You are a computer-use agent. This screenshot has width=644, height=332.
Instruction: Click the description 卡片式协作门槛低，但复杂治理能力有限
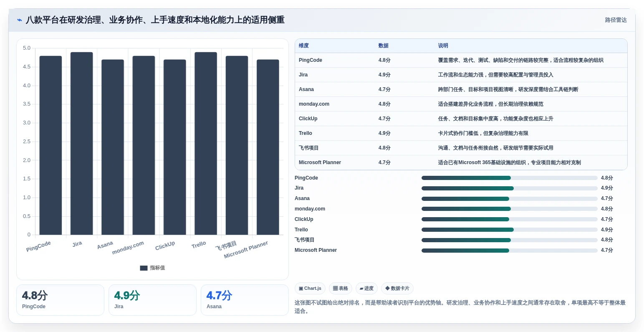coord(483,133)
